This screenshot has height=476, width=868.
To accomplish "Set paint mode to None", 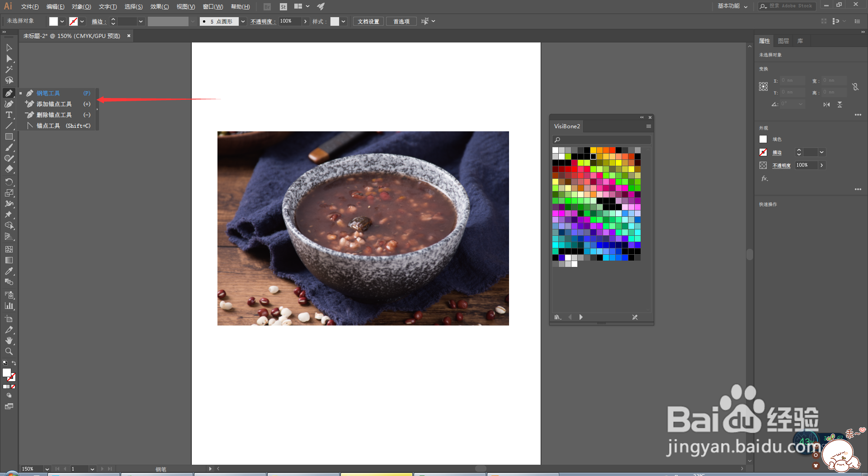I will (x=14, y=387).
